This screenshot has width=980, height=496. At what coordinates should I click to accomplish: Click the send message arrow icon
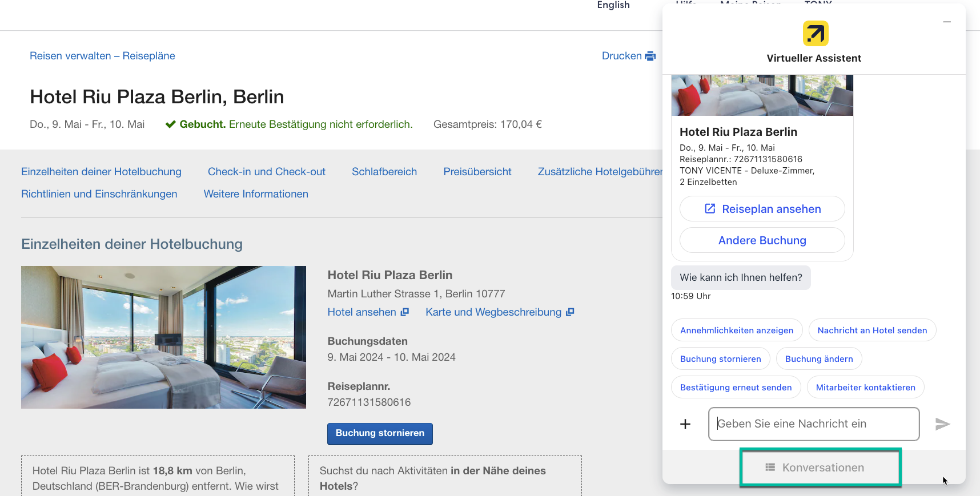[x=942, y=424]
